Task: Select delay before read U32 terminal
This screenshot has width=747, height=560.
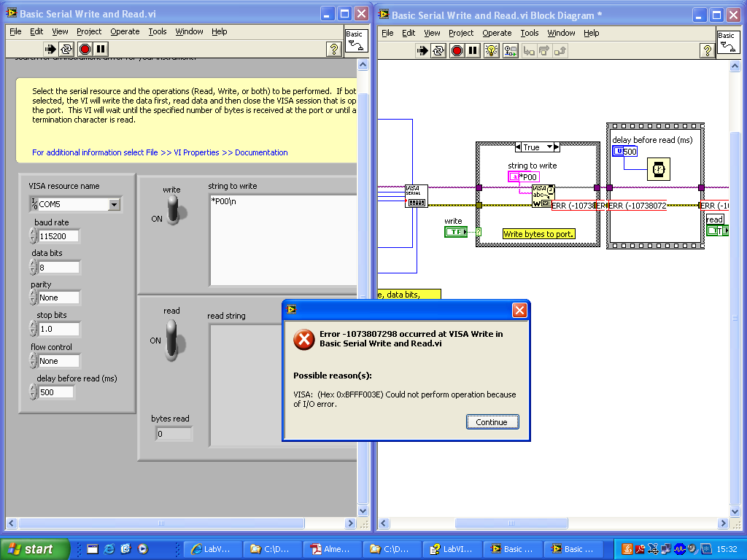Action: 624,152
